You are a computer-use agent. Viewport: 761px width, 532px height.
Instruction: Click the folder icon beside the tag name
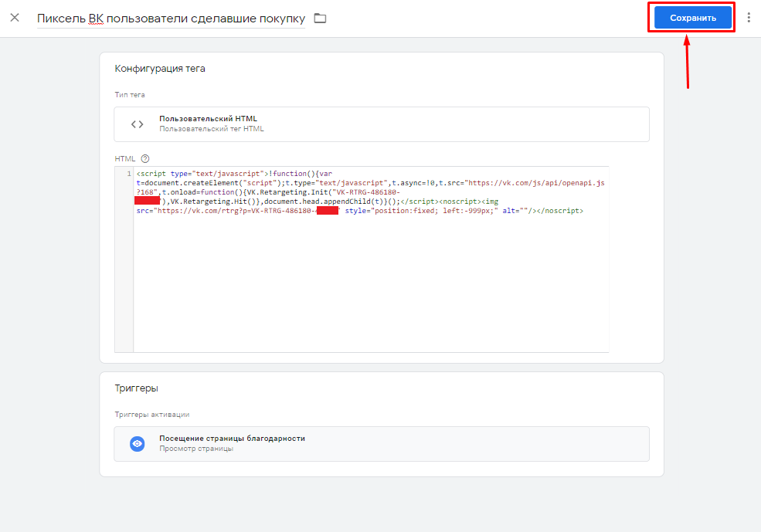[320, 18]
